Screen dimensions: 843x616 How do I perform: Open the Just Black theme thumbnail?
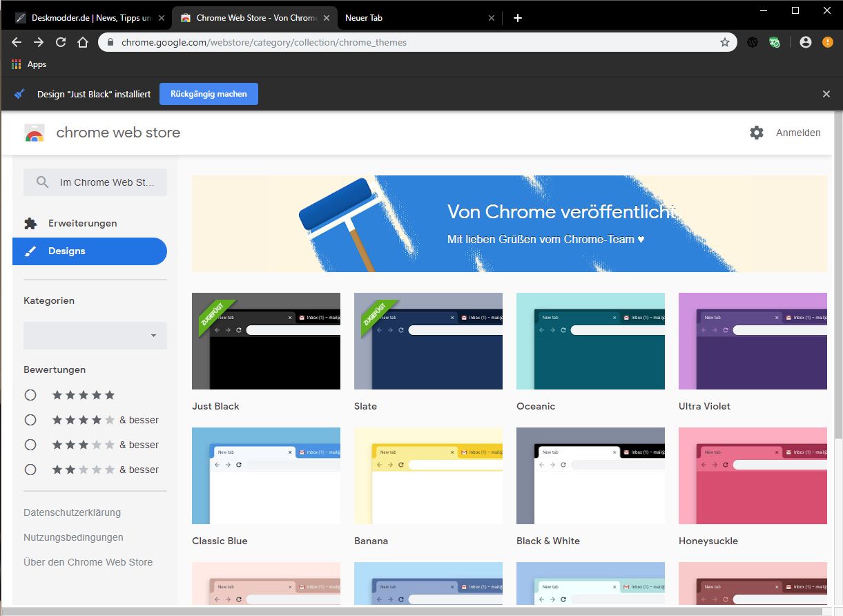coord(266,341)
